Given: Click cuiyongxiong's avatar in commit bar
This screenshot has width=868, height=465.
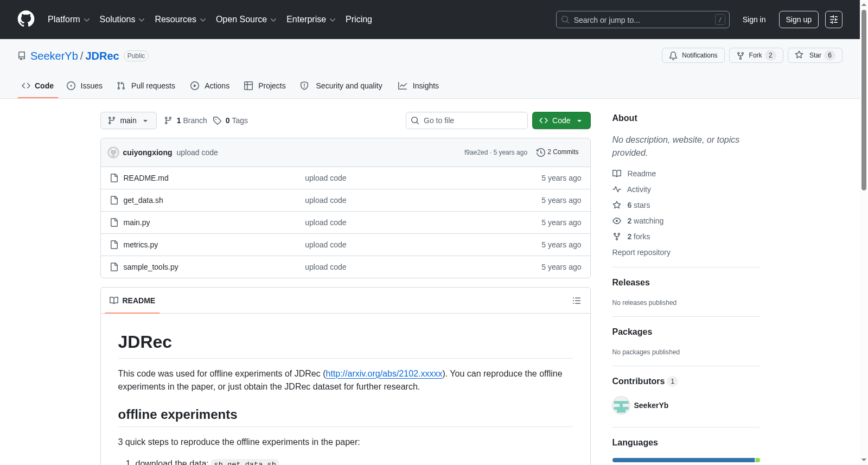Looking at the screenshot, I should click(x=113, y=152).
